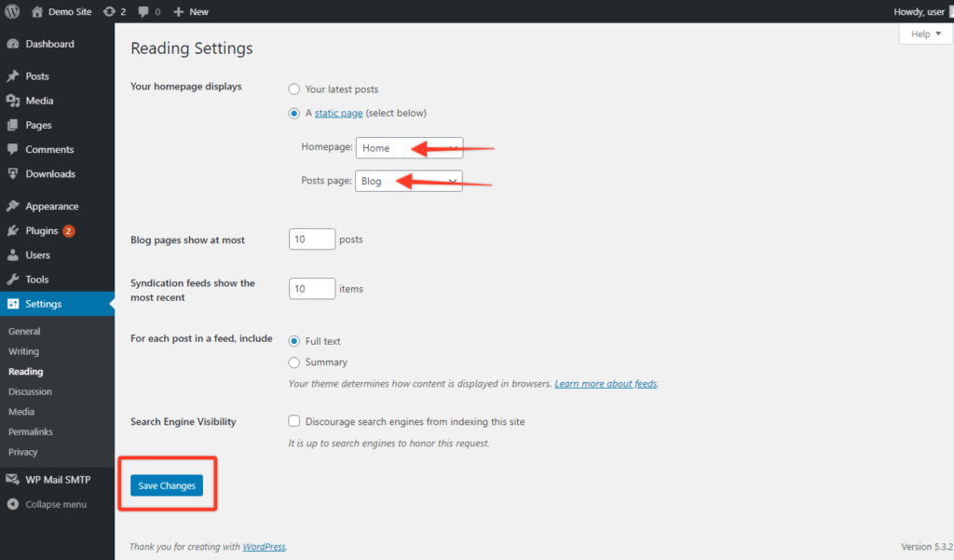Click the Save Changes button
Viewport: 954px width, 560px height.
point(166,485)
